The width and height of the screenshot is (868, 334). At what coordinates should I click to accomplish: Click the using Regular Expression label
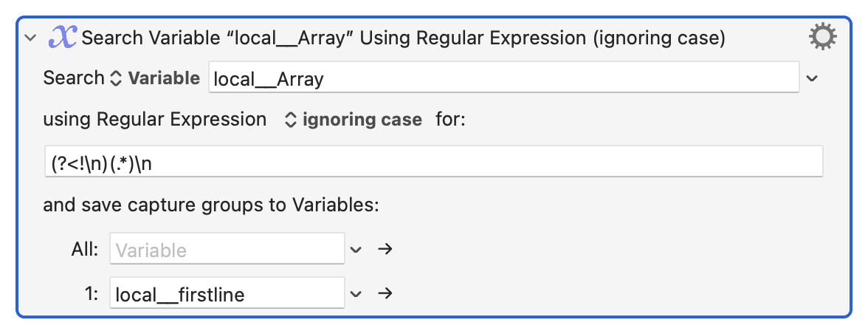155,120
